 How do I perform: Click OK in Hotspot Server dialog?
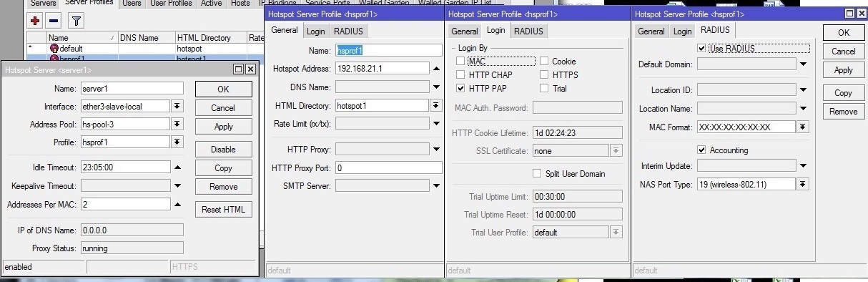(x=223, y=89)
